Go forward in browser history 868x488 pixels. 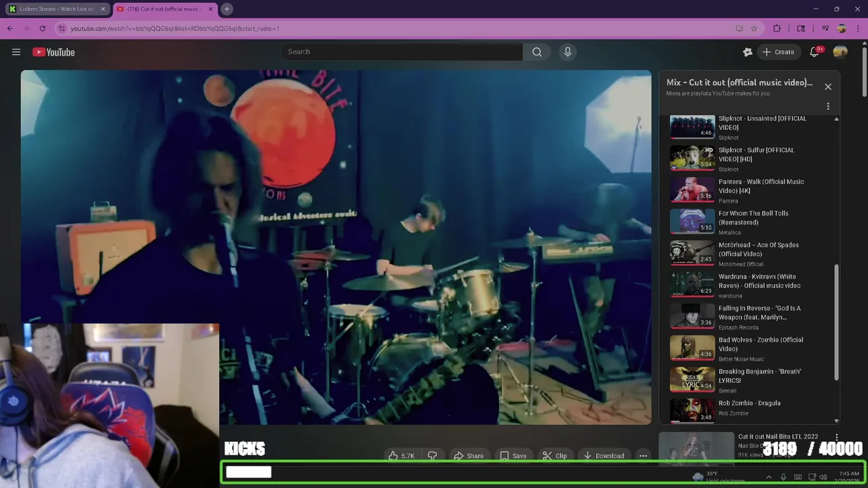[x=26, y=28]
